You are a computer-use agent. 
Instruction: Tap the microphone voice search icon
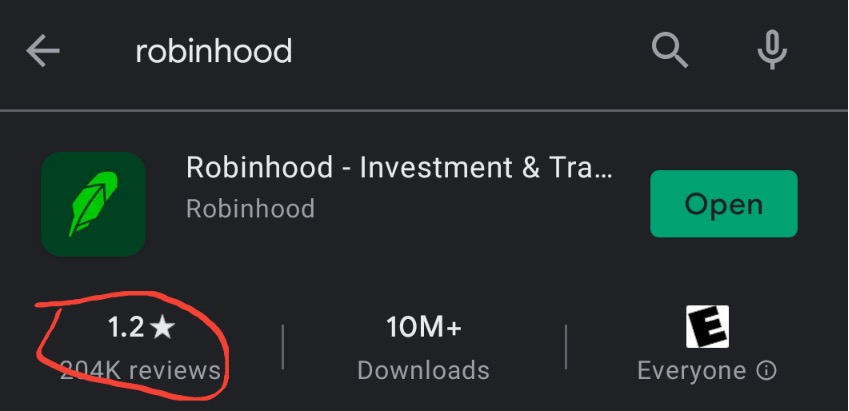[771, 49]
